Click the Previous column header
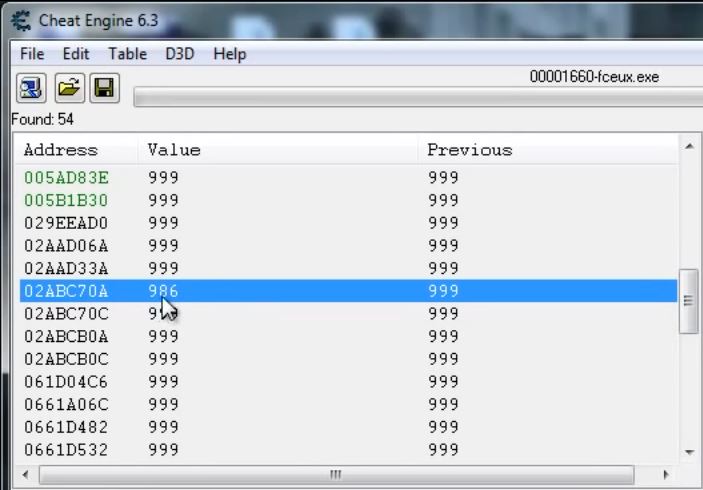Screen dimensions: 703x490 coord(469,150)
